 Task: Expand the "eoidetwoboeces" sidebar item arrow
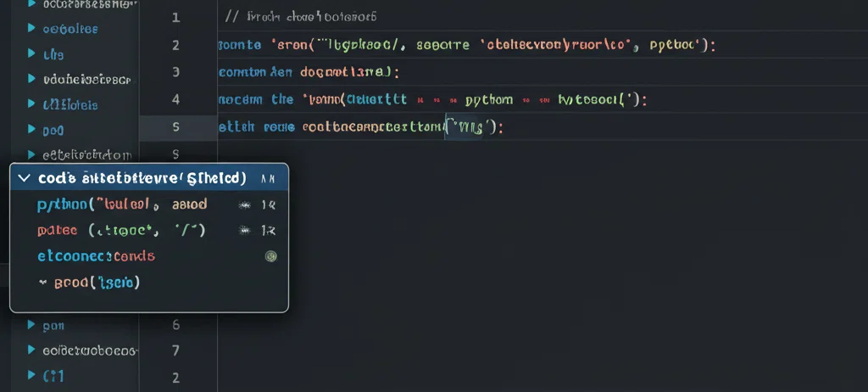pos(31,350)
